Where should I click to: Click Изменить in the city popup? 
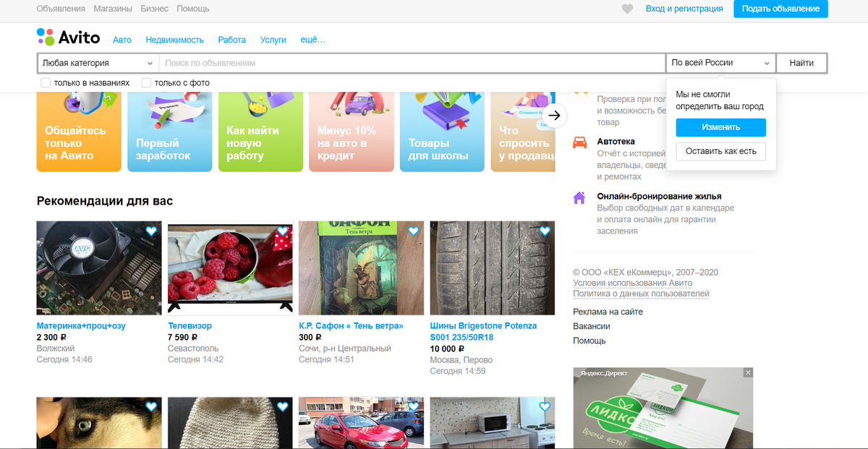[720, 127]
